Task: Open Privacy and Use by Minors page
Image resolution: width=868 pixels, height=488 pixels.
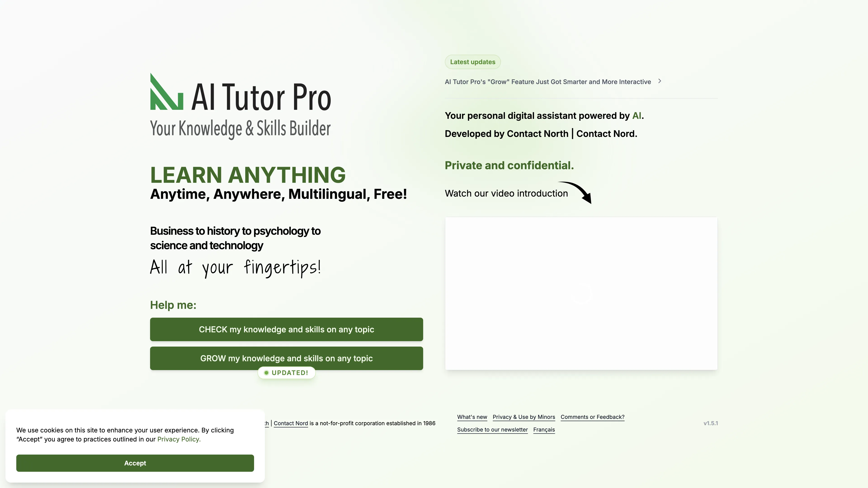Action: 524,417
